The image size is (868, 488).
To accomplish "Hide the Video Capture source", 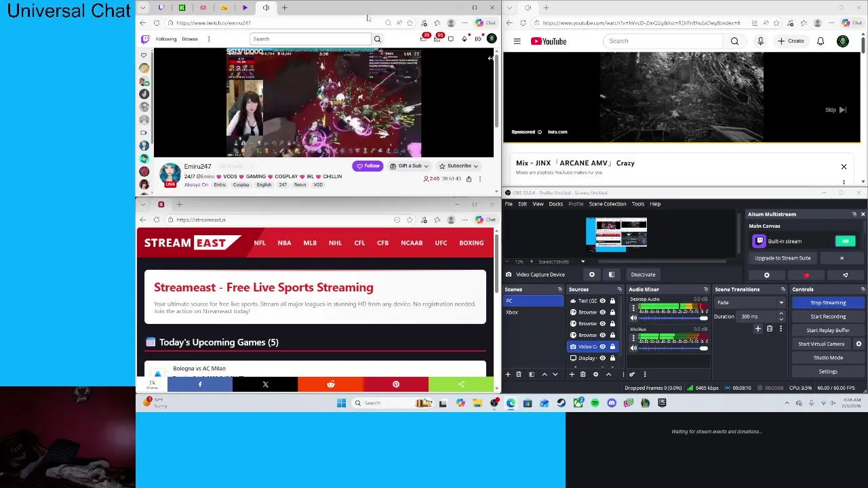I will pyautogui.click(x=602, y=346).
